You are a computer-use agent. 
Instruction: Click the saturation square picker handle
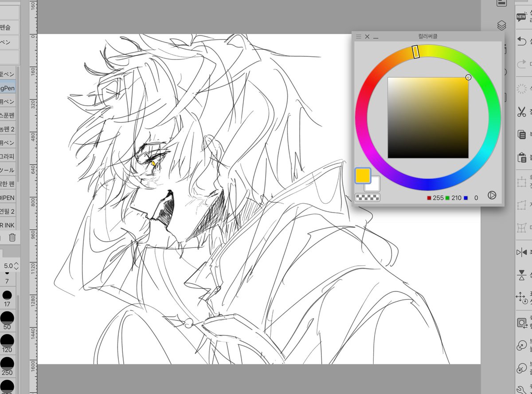[468, 78]
